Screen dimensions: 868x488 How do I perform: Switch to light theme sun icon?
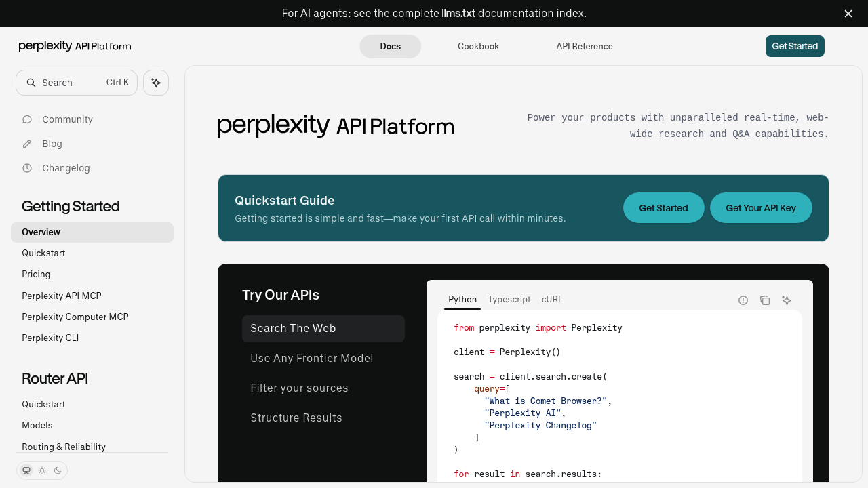tap(42, 470)
